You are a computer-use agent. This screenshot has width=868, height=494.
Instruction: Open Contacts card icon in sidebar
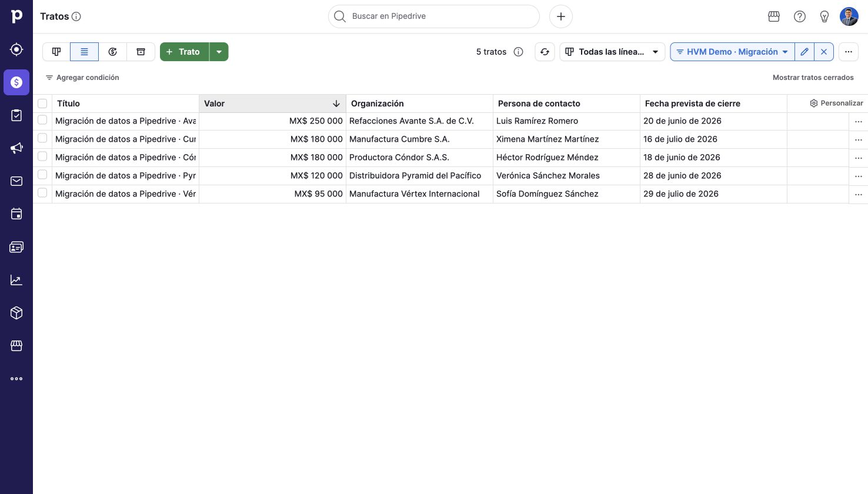[16, 247]
